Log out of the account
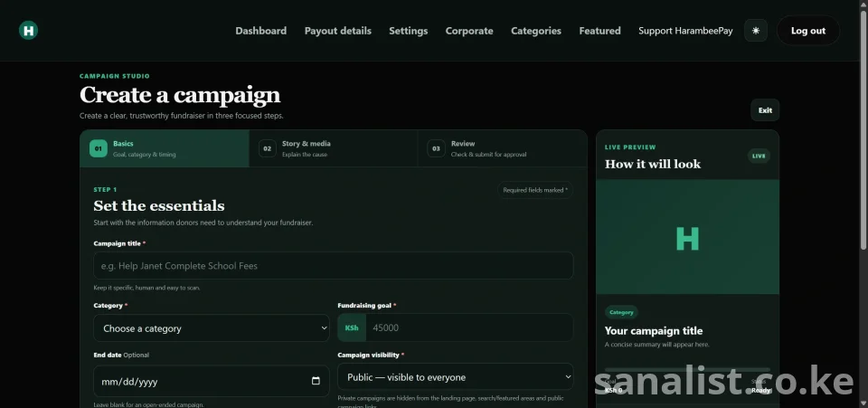Viewport: 868px width, 408px height. [x=807, y=31]
